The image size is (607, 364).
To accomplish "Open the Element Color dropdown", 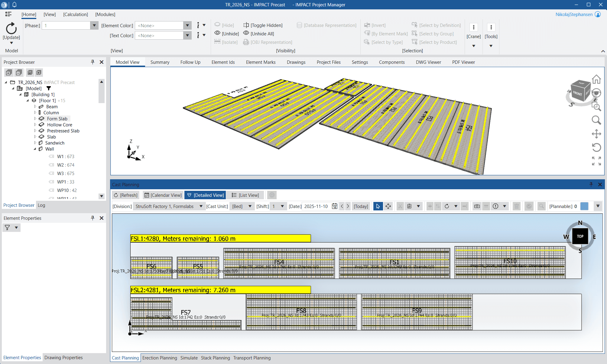I will (187, 25).
